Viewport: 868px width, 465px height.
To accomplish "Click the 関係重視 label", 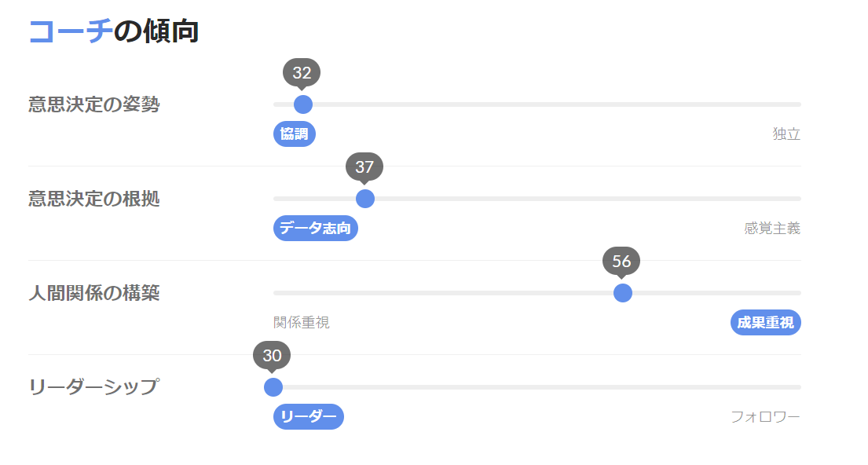I will click(x=302, y=322).
